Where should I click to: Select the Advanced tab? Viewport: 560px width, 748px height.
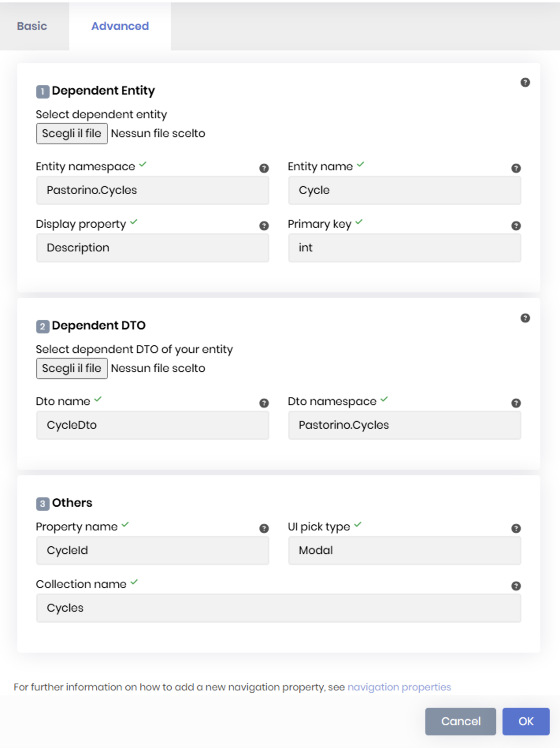click(120, 26)
